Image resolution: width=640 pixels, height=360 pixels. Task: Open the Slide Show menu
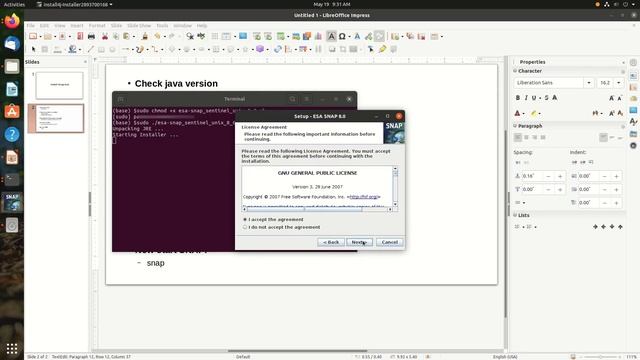pyautogui.click(x=139, y=25)
